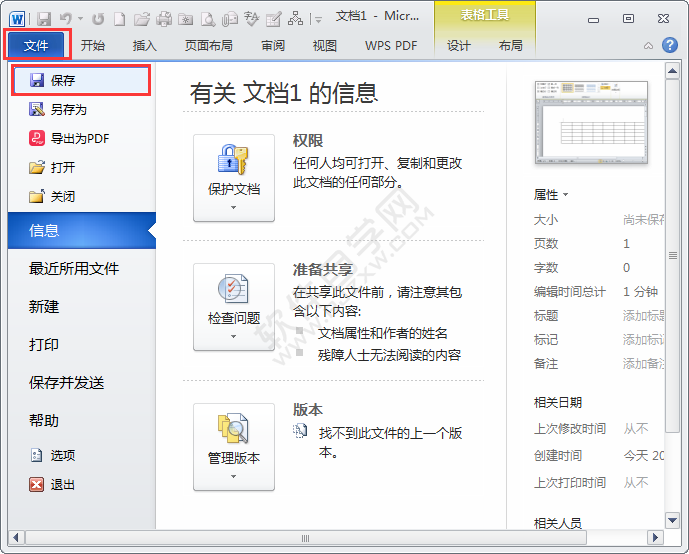Exit Word using 退出
The height and width of the screenshot is (554, 689).
coord(62,484)
